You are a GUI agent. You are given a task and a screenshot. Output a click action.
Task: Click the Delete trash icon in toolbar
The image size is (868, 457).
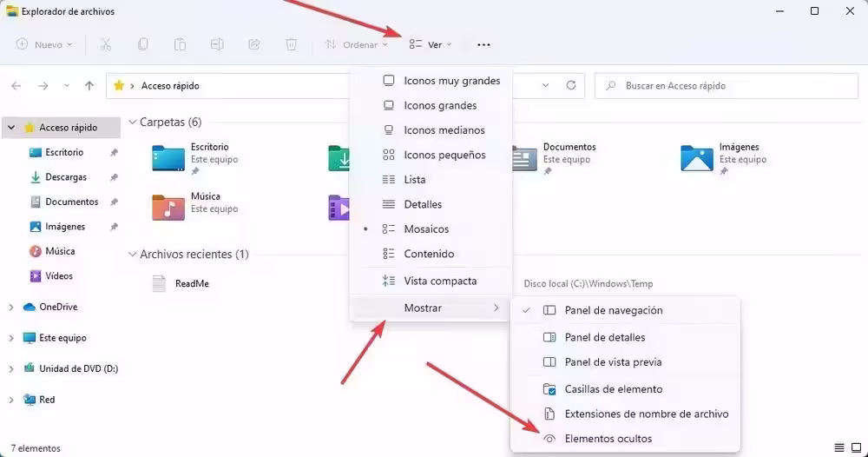292,44
